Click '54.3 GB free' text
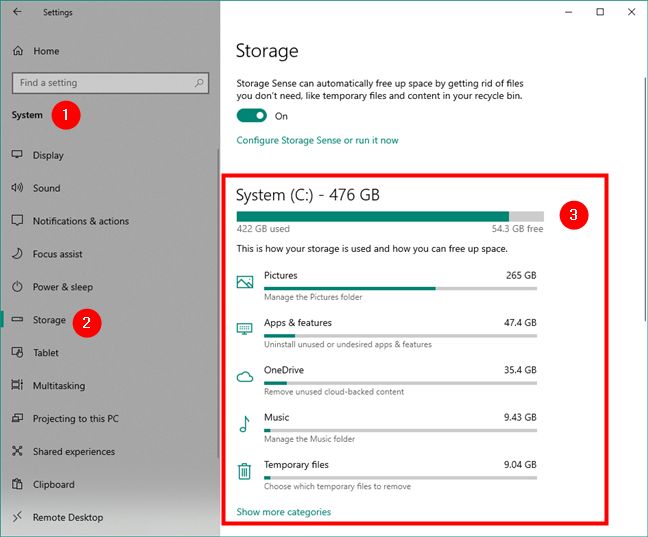This screenshot has width=648, height=537. coord(517,229)
